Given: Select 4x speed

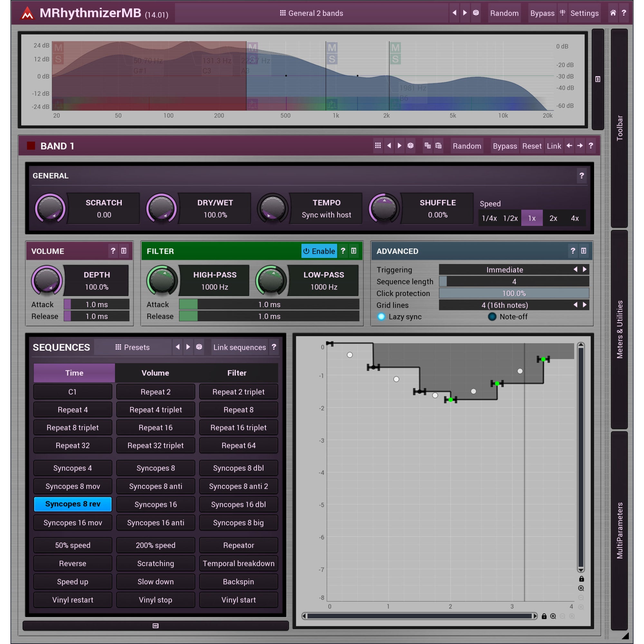Looking at the screenshot, I should coord(575,218).
